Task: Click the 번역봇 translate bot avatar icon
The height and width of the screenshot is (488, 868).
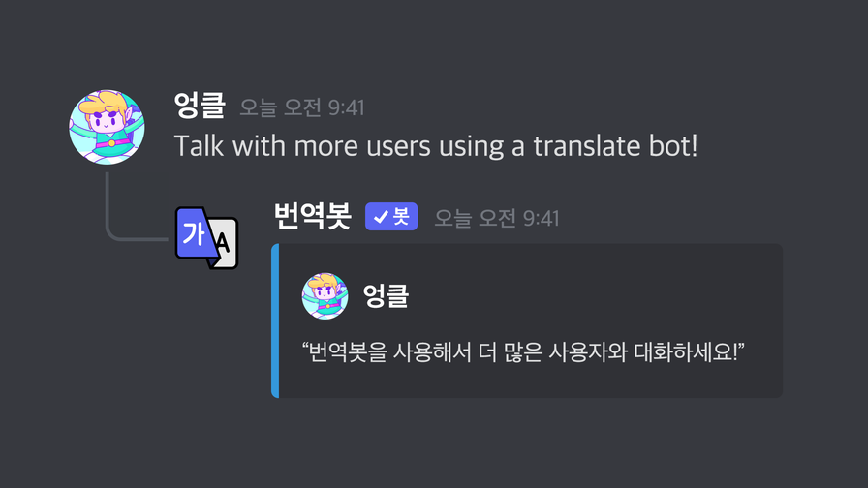Action: pyautogui.click(x=207, y=237)
